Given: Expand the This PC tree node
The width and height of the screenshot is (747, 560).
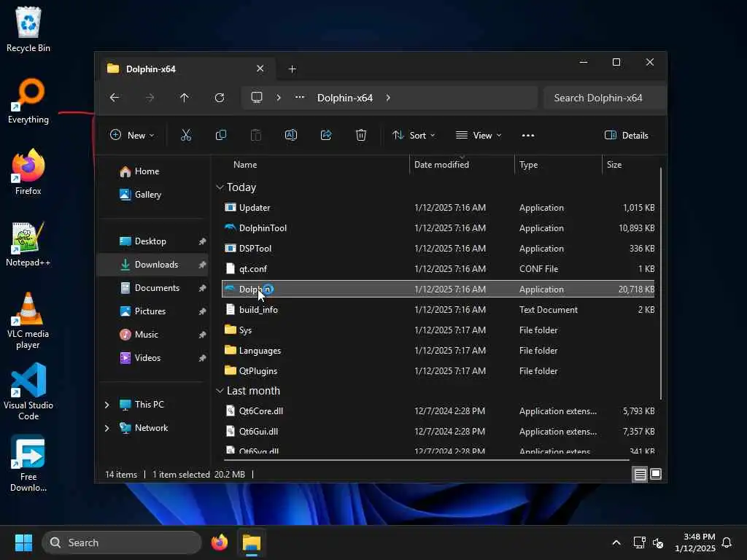Looking at the screenshot, I should 107,405.
